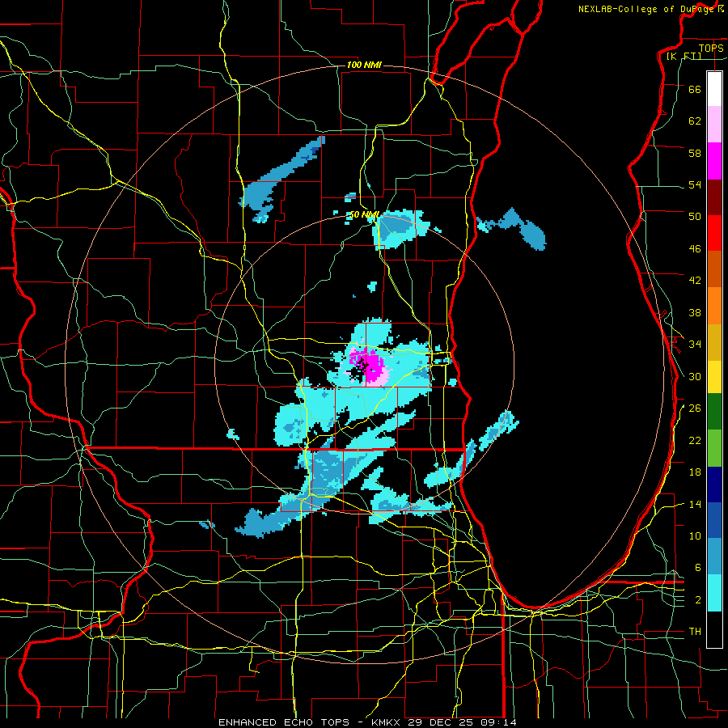Click the legend value "30"
Viewport: 728px width, 728px height.
click(x=695, y=376)
